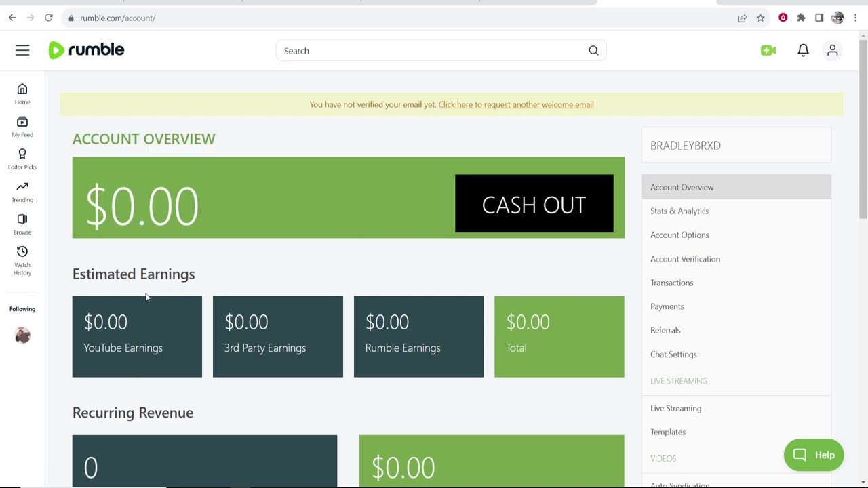Click the ACCOUNT OVERVIEW heading
Image resolution: width=868 pixels, height=488 pixels.
144,139
